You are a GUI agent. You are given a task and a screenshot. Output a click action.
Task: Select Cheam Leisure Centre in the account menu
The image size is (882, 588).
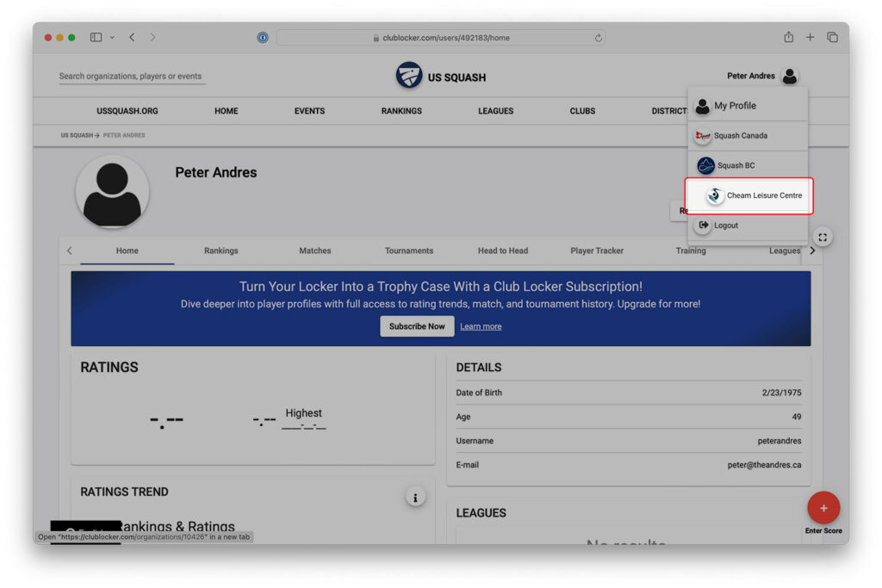click(x=748, y=195)
